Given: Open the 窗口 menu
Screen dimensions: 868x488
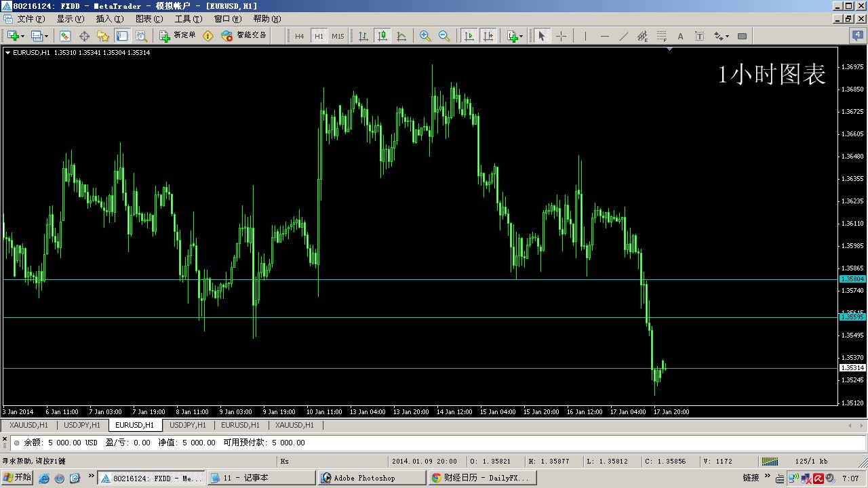Looking at the screenshot, I should 228,19.
